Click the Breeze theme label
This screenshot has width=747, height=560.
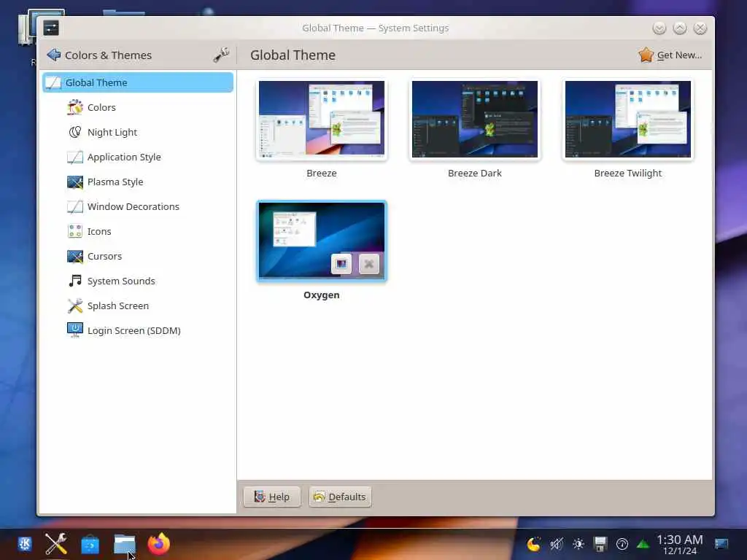click(x=322, y=174)
